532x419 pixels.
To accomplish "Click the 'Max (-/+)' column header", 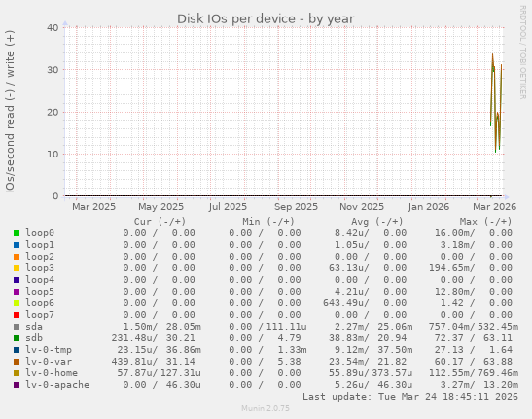I will tap(485, 222).
